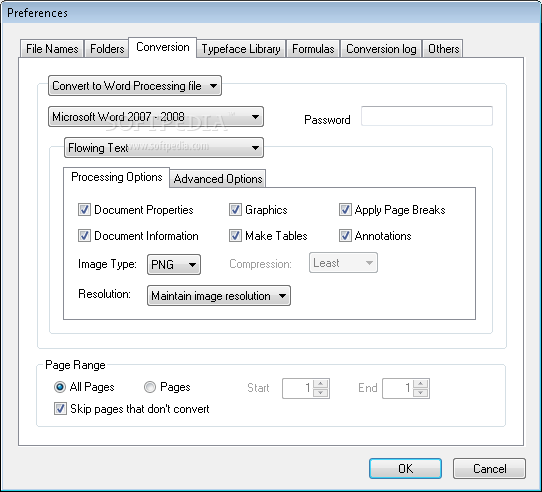Uncheck the Document Properties checkbox
Screen dimensions: 542x492
[84, 210]
